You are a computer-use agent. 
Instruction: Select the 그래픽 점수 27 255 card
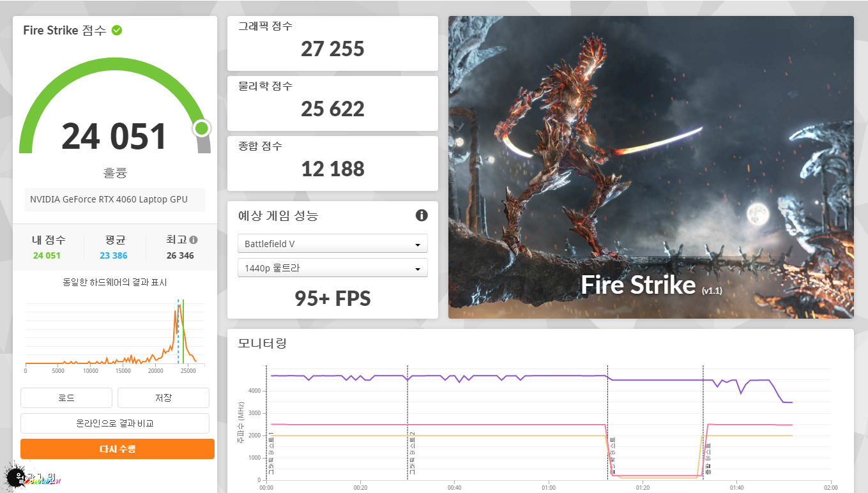pos(332,43)
